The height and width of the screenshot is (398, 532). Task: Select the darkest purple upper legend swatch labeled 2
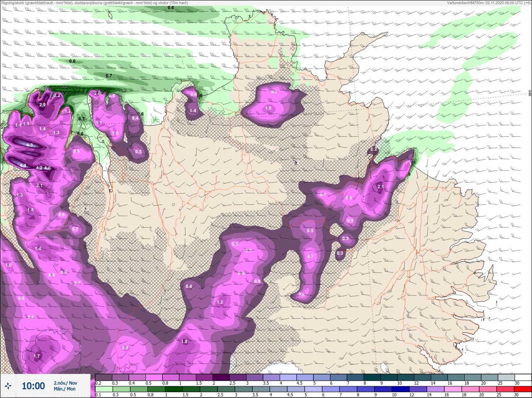222,377
